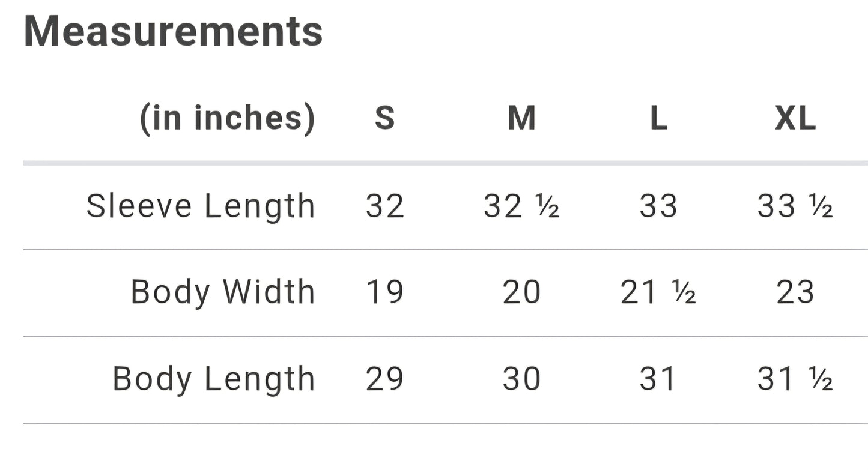Select the L size column header
The width and height of the screenshot is (868, 470).
[x=658, y=119]
